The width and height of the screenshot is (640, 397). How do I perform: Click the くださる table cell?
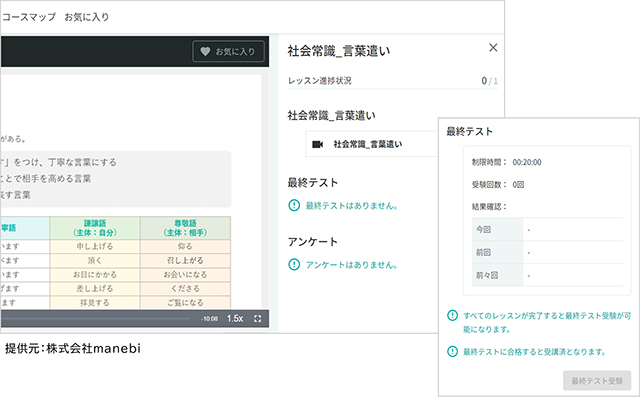pos(185,288)
